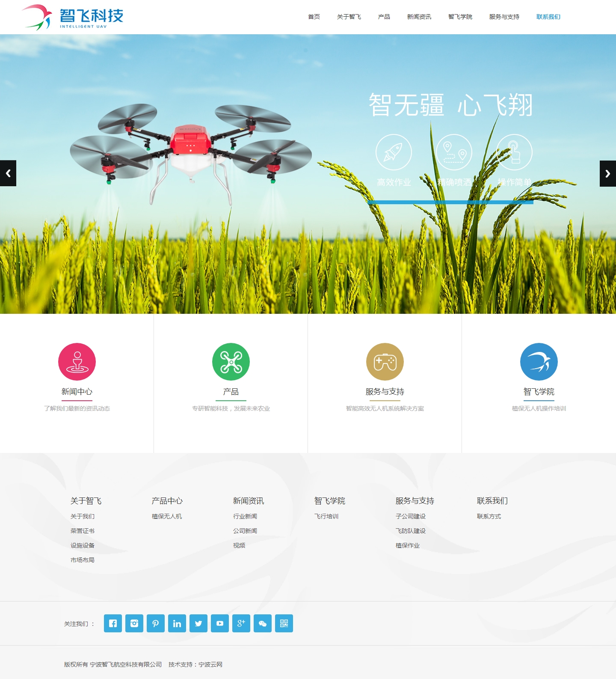
Task: Click the 智飞科技 logo
Action: (x=73, y=17)
